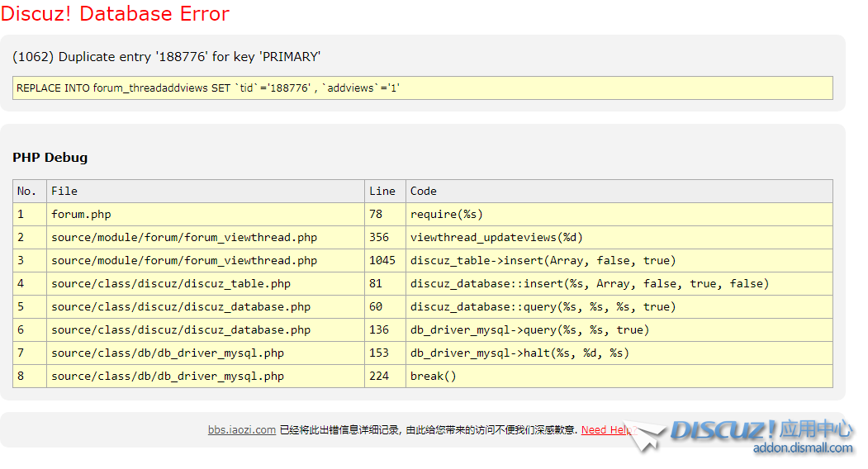Click forum.php in the first row
The height and width of the screenshot is (469, 868).
point(81,214)
